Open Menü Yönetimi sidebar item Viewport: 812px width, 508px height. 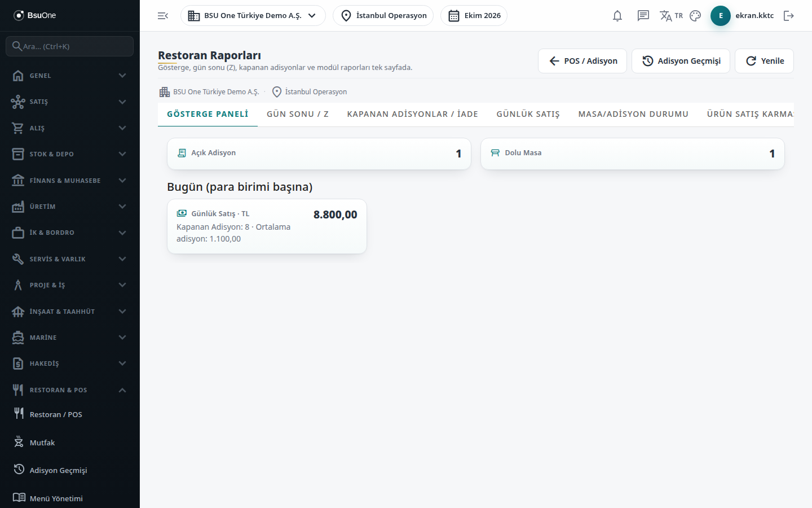point(70,498)
